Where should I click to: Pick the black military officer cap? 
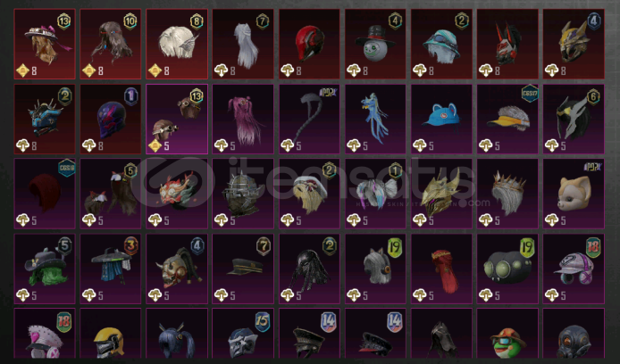point(243,269)
